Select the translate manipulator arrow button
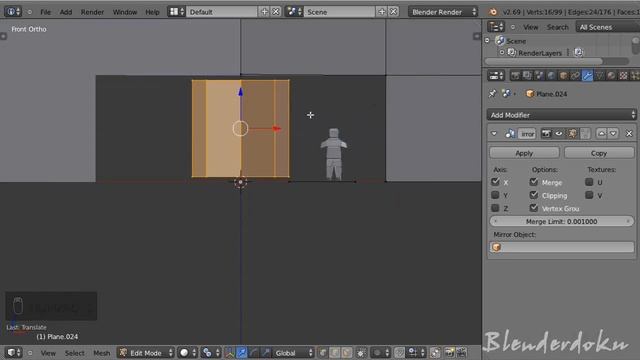The image size is (640, 360). tap(242, 352)
